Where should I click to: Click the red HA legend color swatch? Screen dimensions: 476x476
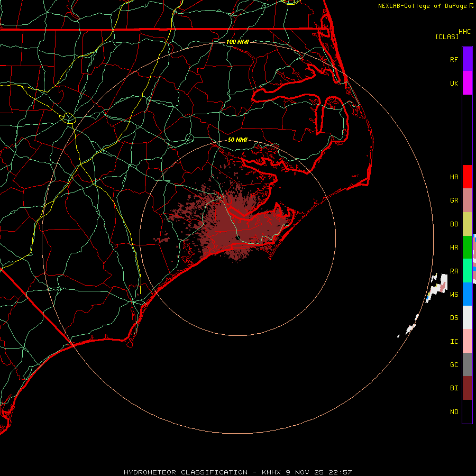pos(467,177)
